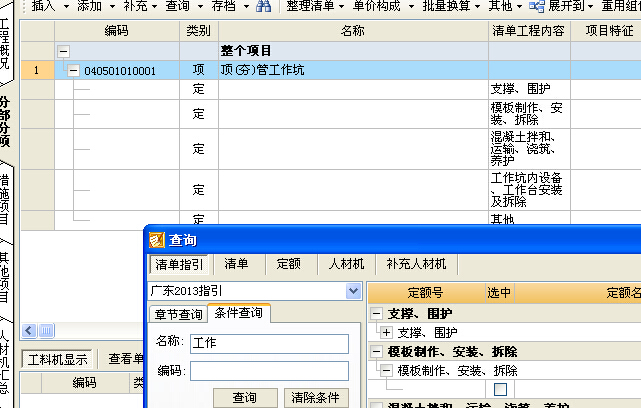The height and width of the screenshot is (408, 641).
Task: Click the 编码 column header in the top table
Action: click(x=117, y=31)
